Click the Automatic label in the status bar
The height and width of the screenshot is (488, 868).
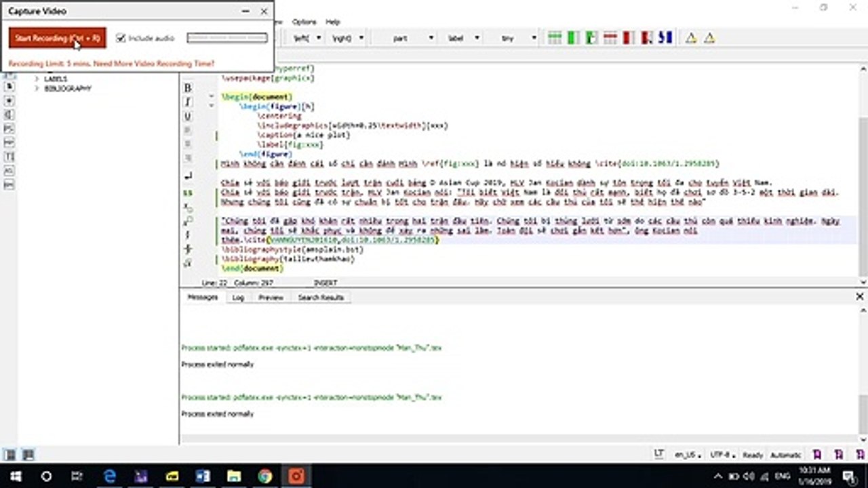[786, 455]
